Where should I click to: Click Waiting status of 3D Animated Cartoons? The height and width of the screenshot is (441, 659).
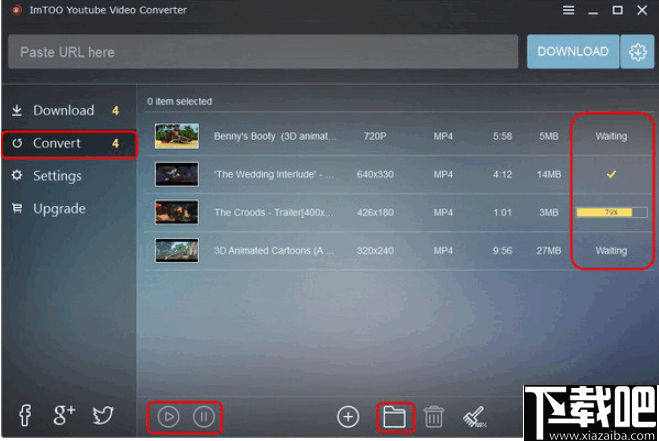tap(611, 251)
